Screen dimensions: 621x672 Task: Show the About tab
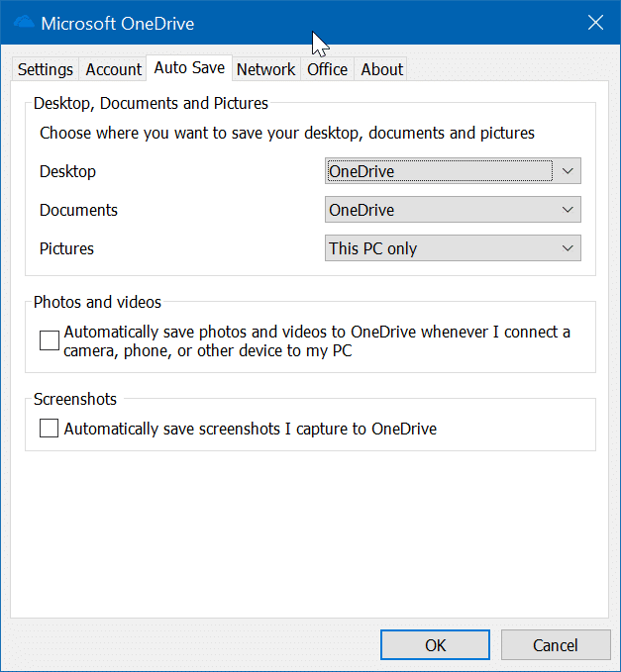click(x=381, y=69)
